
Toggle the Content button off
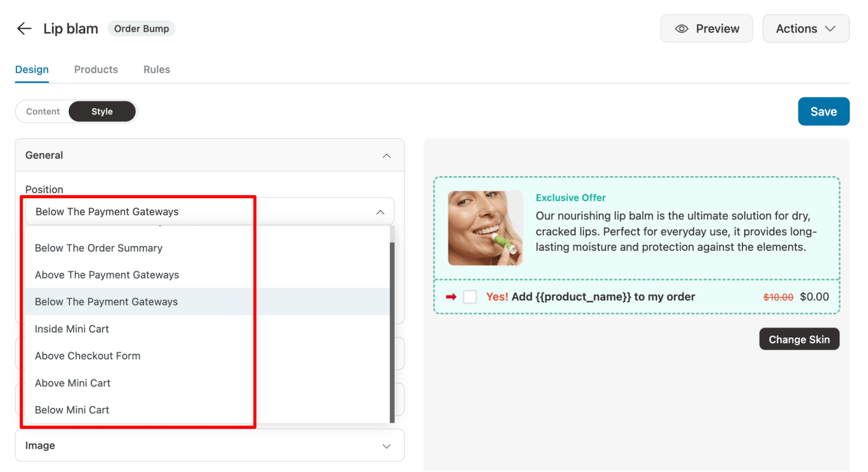click(43, 112)
